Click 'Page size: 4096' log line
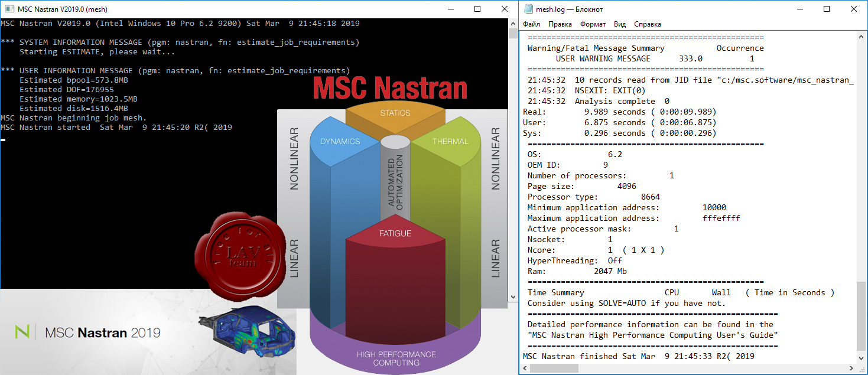The image size is (868, 375). (582, 186)
